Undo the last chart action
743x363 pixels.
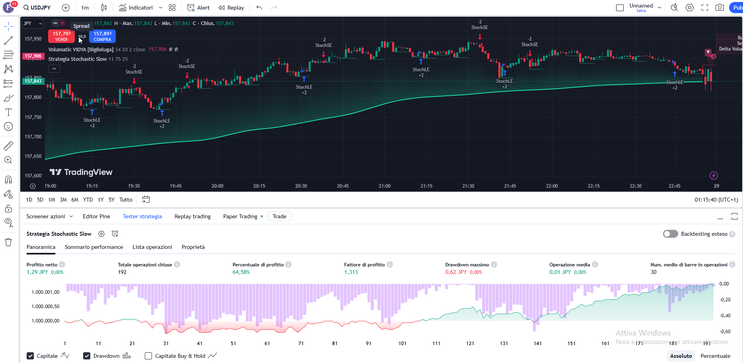coord(259,8)
